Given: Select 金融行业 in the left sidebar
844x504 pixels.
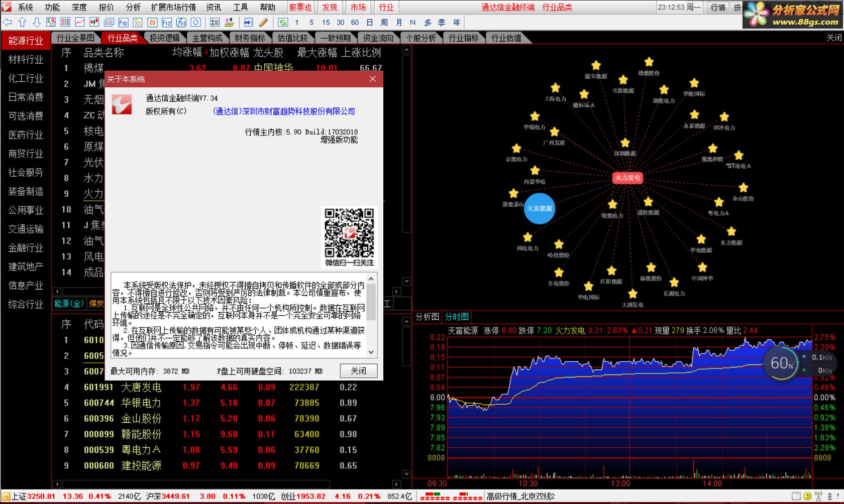Looking at the screenshot, I should [x=26, y=248].
